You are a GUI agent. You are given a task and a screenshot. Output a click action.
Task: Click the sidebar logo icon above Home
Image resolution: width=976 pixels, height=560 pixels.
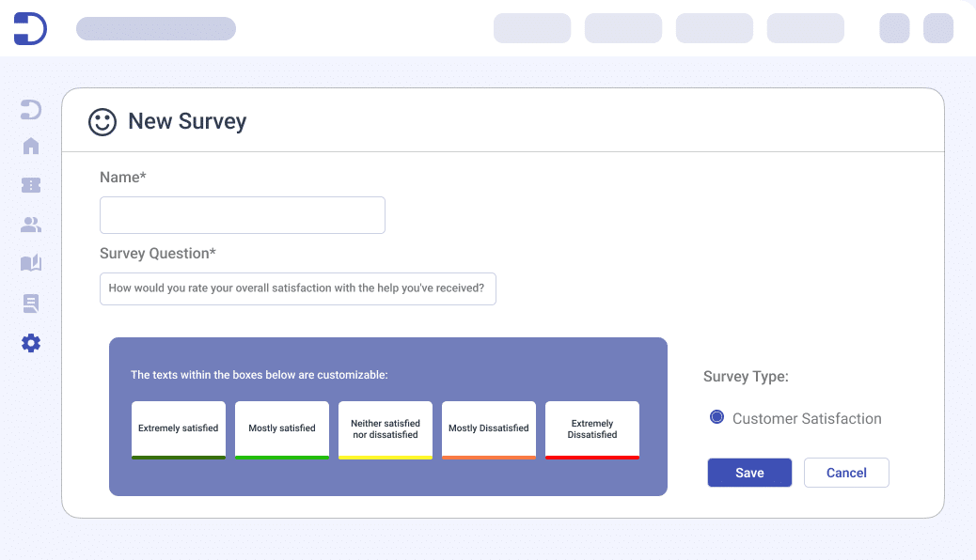coord(31,110)
